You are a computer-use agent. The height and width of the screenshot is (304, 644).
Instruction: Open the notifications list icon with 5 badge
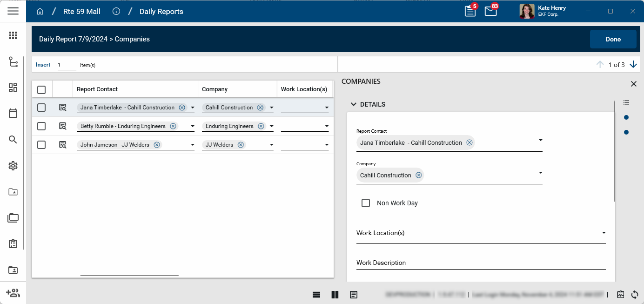[470, 12]
